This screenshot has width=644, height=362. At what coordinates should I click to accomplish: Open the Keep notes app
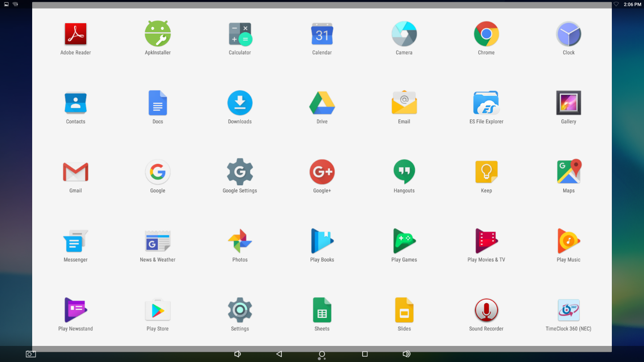[x=486, y=172]
